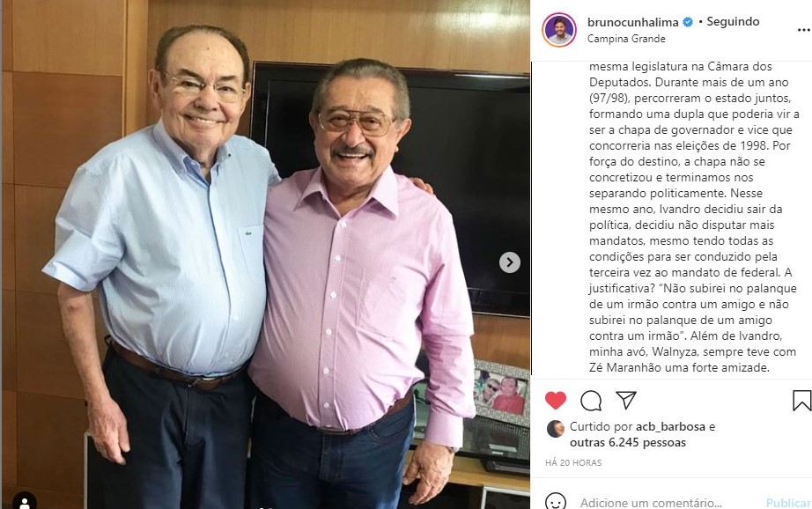Screen dimensions: 812x509
Task: Open acb_barbosa avatar beside likes
Action: 556,429
